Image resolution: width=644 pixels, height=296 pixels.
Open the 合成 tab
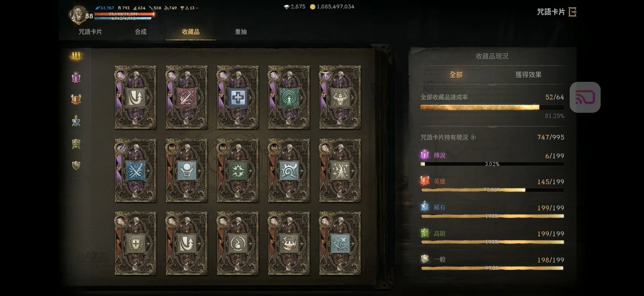(x=141, y=31)
